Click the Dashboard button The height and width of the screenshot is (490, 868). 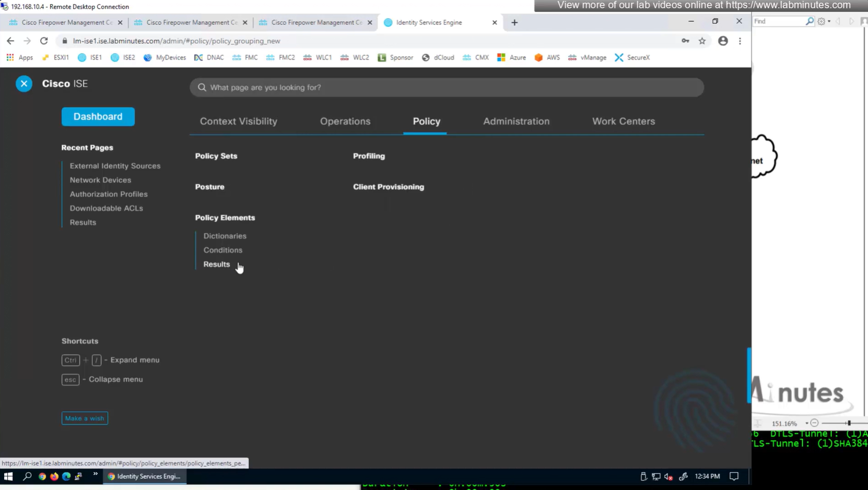point(98,116)
